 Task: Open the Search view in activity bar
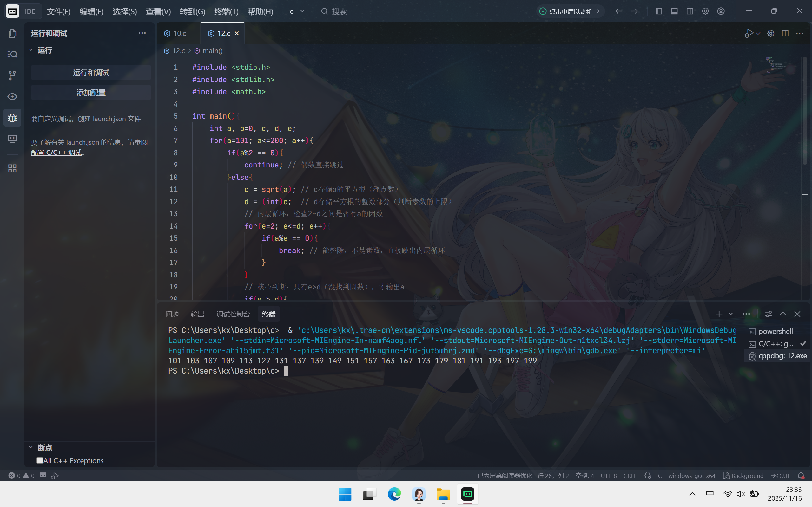[x=12, y=54]
